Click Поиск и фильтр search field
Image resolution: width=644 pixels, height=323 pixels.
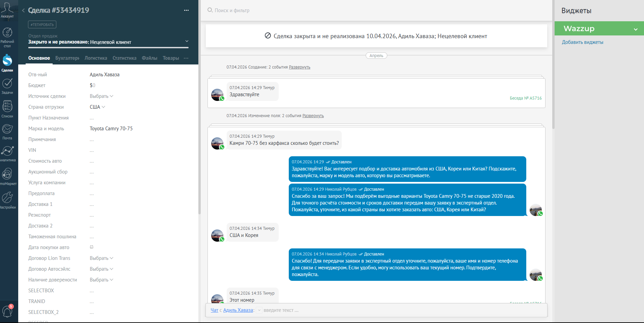click(232, 10)
